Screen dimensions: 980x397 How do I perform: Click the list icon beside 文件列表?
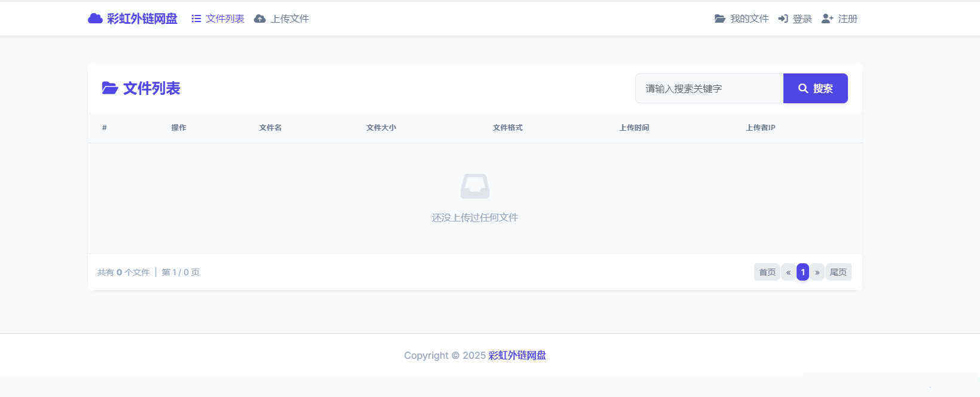point(196,19)
